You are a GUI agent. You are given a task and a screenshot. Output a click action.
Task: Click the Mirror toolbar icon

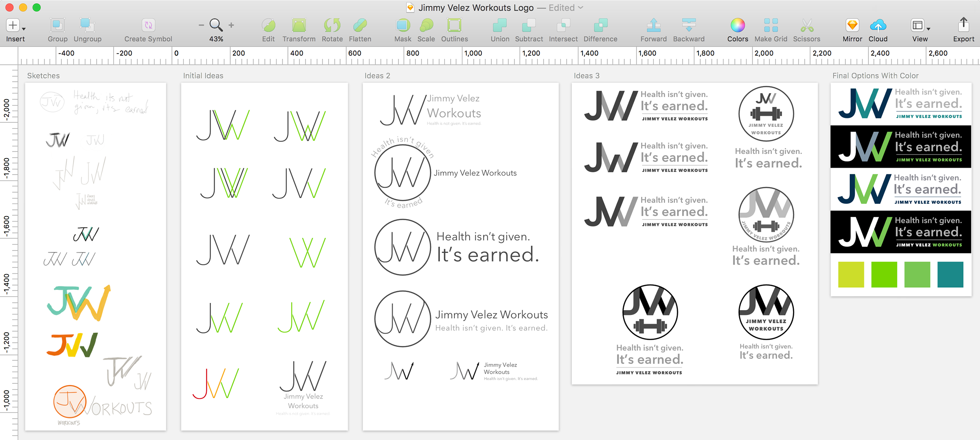[852, 26]
